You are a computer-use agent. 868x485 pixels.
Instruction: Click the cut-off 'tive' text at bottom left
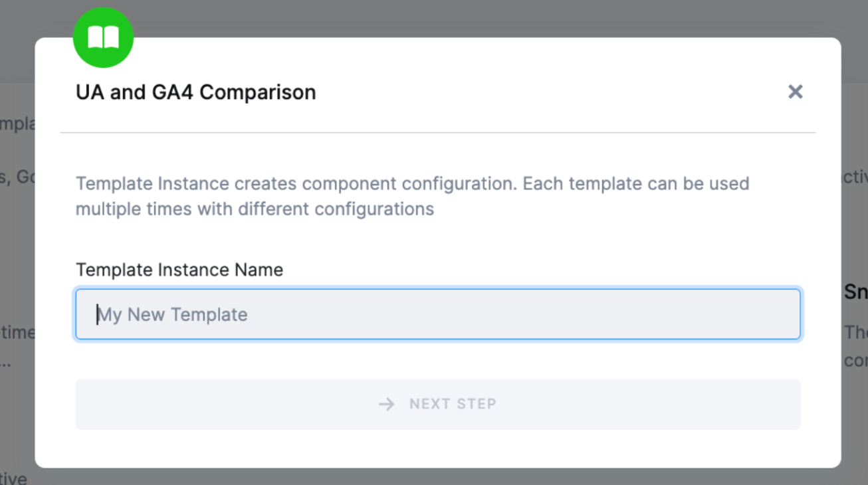(x=13, y=478)
